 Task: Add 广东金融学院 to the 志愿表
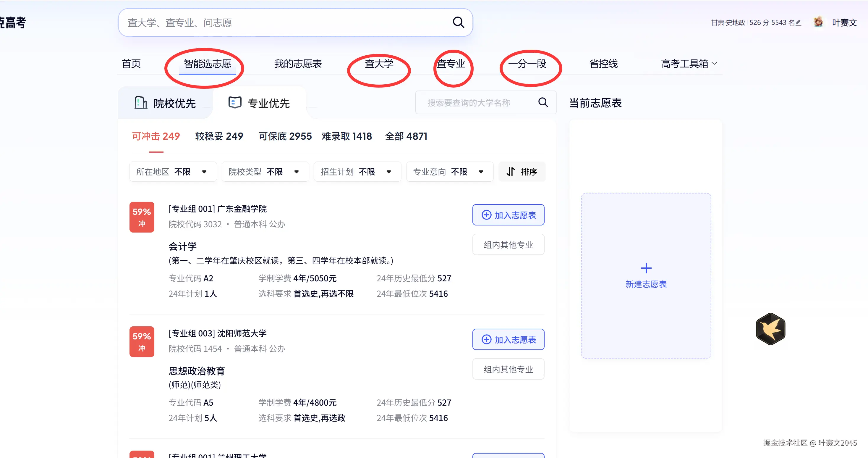[508, 215]
